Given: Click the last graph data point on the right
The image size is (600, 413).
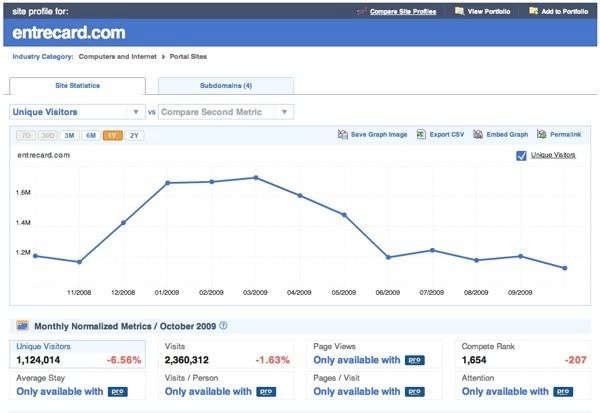Looking at the screenshot, I should click(565, 268).
